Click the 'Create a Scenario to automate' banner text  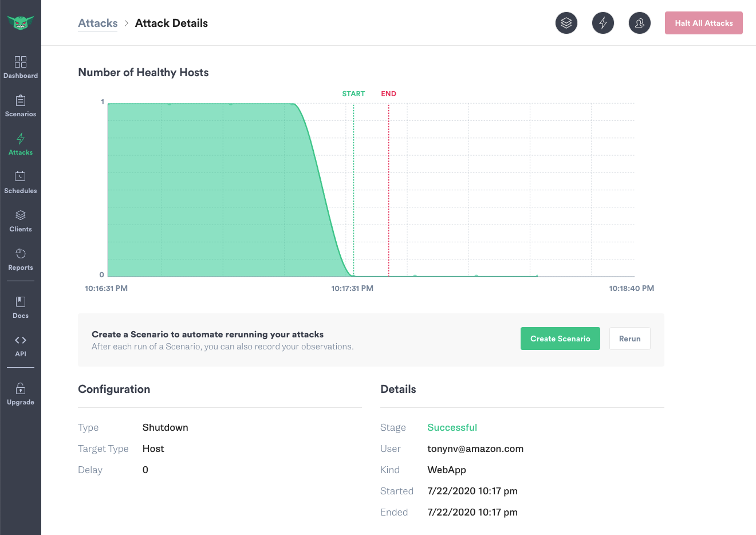point(207,334)
